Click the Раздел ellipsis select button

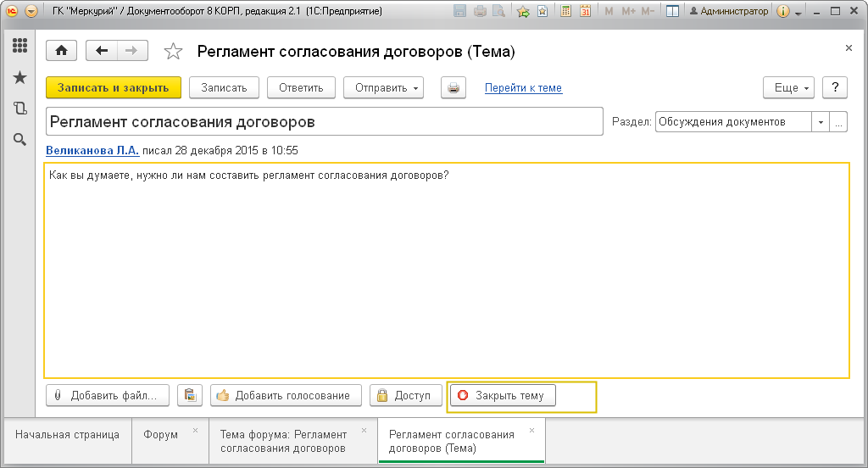838,122
